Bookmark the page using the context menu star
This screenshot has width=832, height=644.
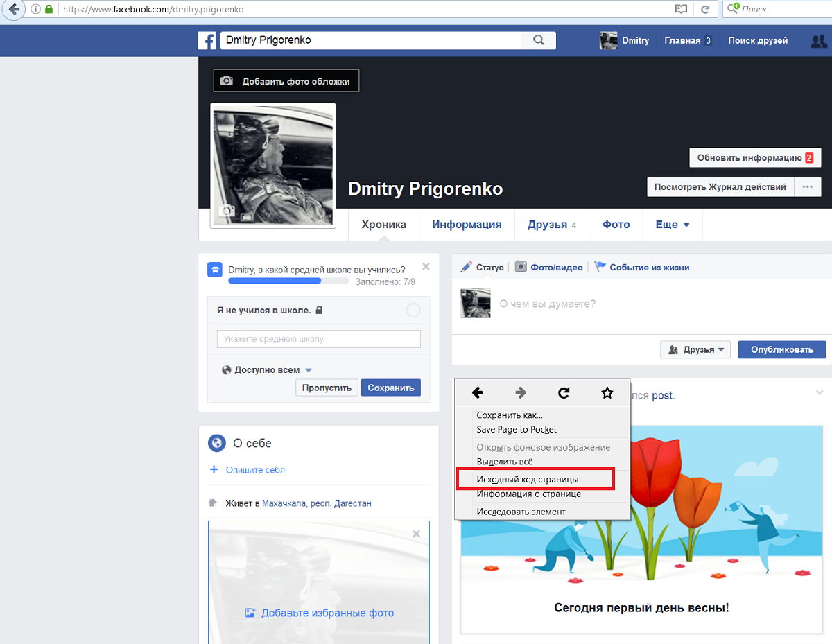(607, 393)
